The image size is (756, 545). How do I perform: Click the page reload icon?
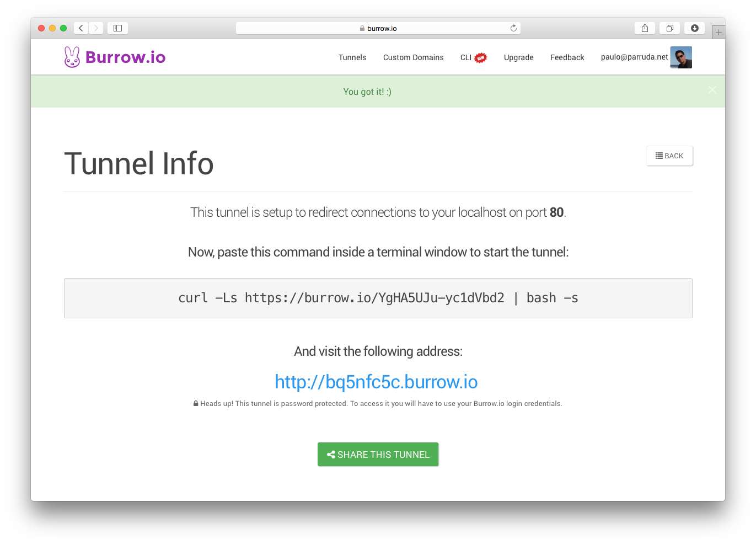[x=513, y=28]
